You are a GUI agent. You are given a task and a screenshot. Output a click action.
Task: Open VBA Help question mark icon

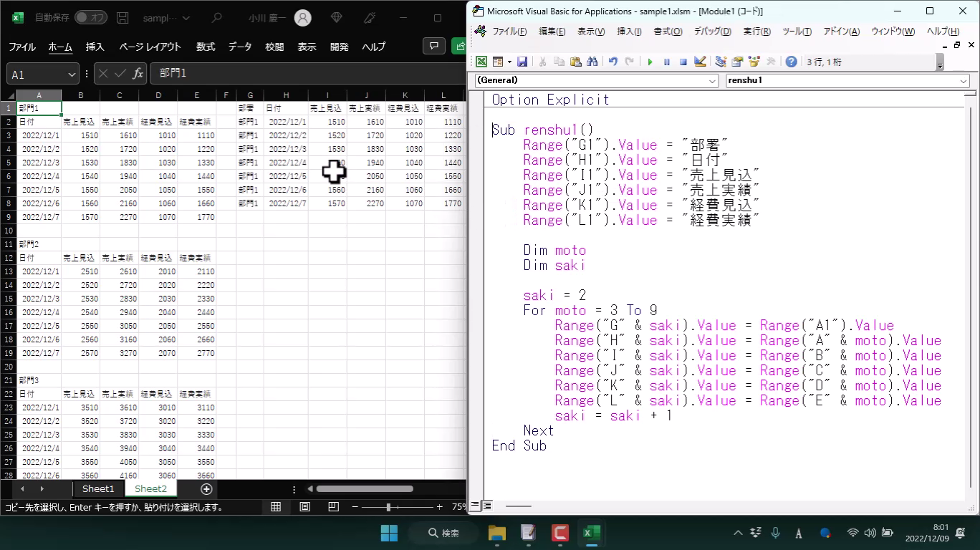pyautogui.click(x=791, y=62)
